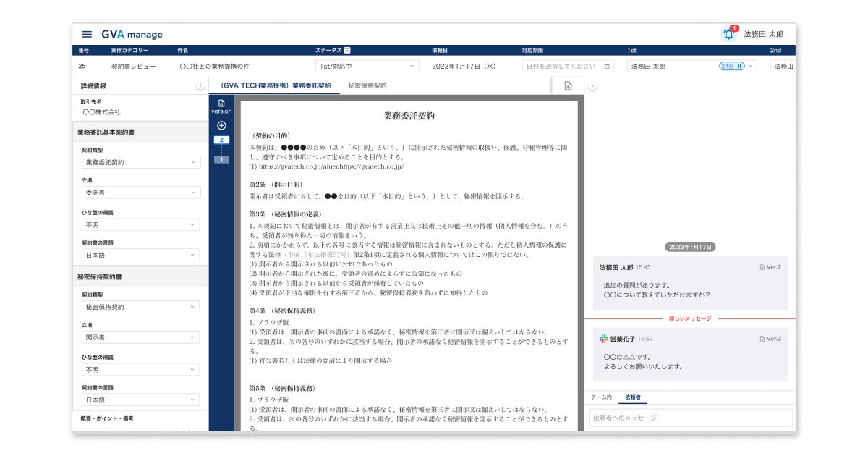This screenshot has width=868, height=456.
Task: Click the document upload icon above viewer
Action: (x=568, y=85)
